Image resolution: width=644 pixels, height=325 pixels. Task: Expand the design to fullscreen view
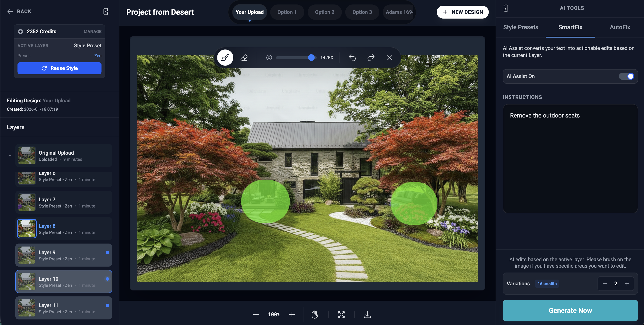[x=341, y=315]
